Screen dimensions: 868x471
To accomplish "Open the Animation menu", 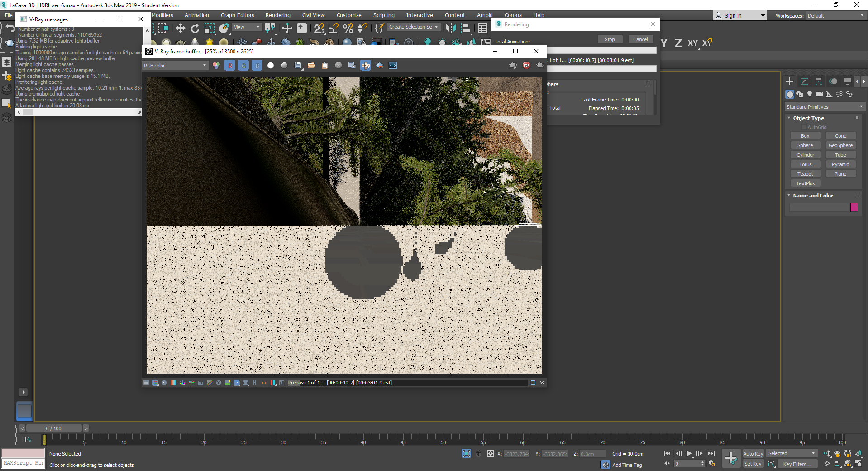I will tap(197, 15).
